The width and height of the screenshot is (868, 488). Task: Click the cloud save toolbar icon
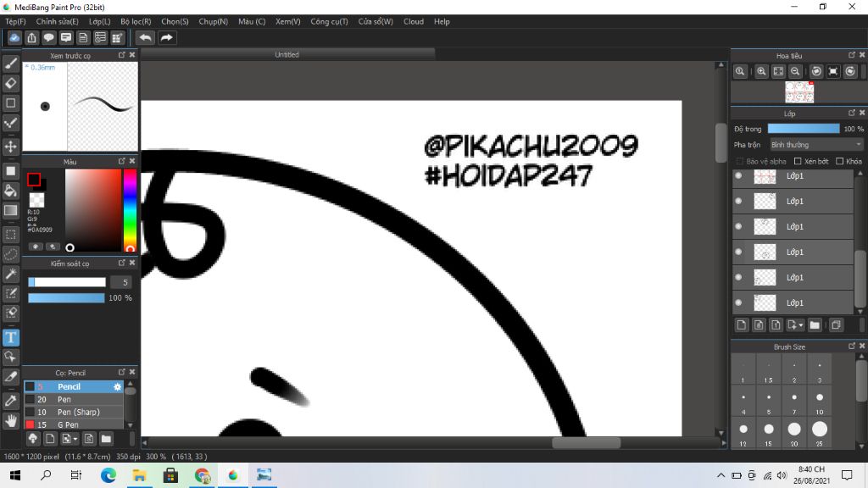click(14, 37)
